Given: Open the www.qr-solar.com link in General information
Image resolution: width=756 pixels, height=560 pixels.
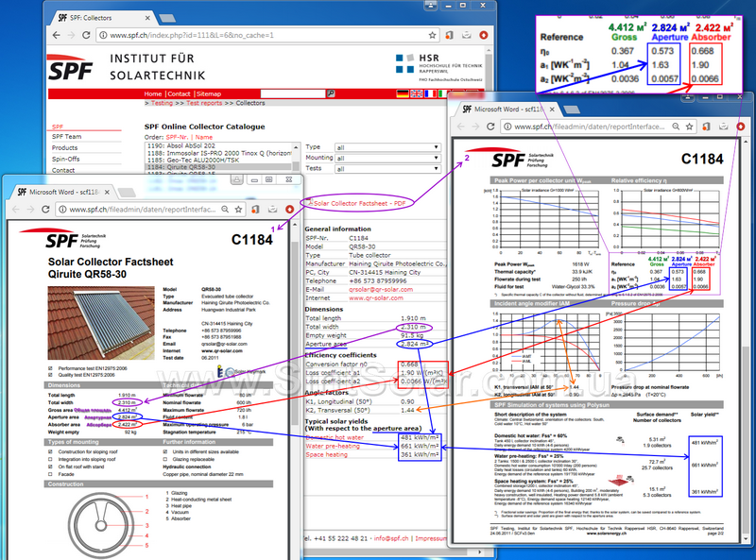Looking at the screenshot, I should point(376,298).
